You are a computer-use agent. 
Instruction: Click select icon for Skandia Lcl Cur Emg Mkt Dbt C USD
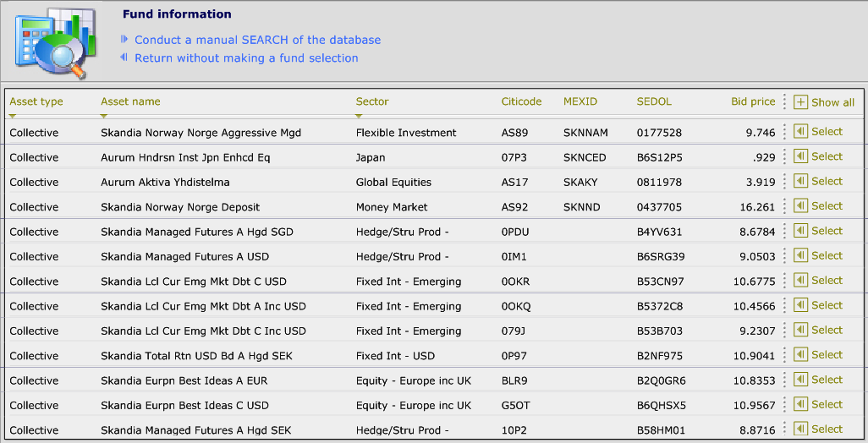(x=800, y=280)
